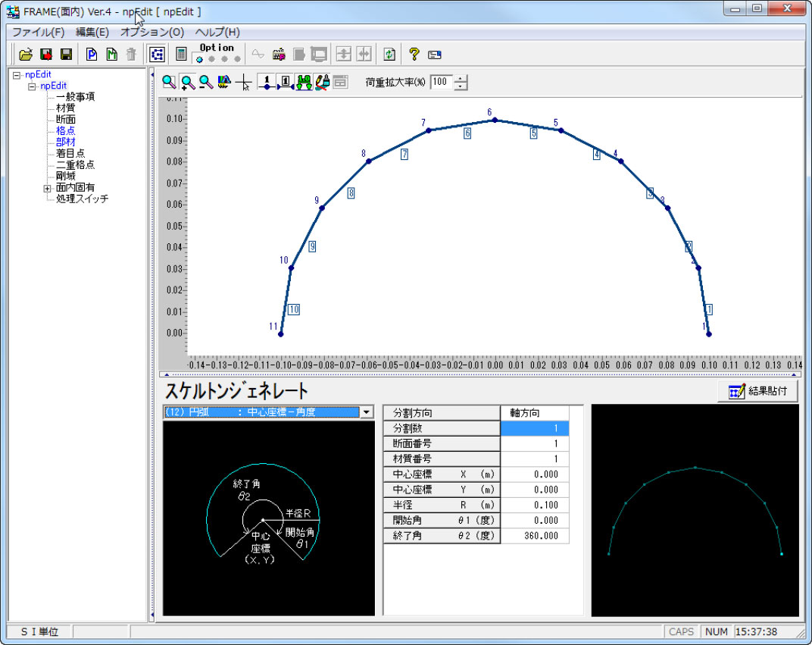Click the 半径 R value field
This screenshot has height=645, width=812.
click(x=534, y=505)
